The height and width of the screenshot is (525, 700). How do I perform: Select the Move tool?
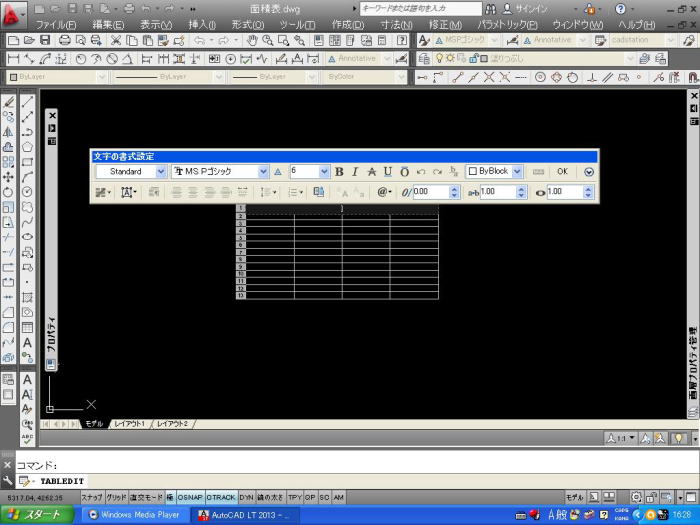[x=8, y=177]
